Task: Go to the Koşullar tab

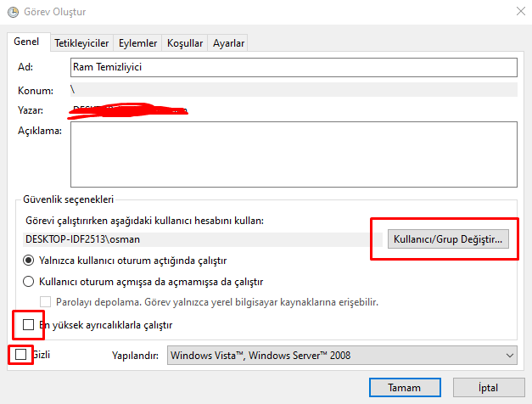Action: coord(185,43)
